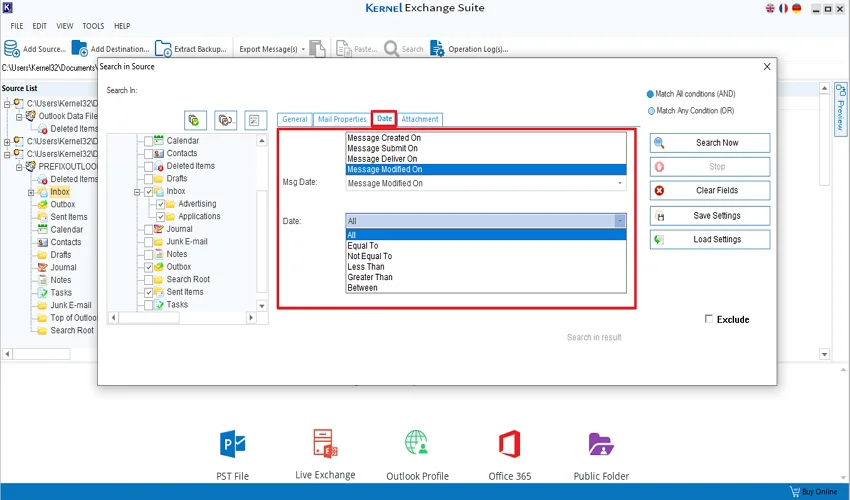Click the Add Destination toolbar icon
The height and width of the screenshot is (500, 850).
point(80,48)
